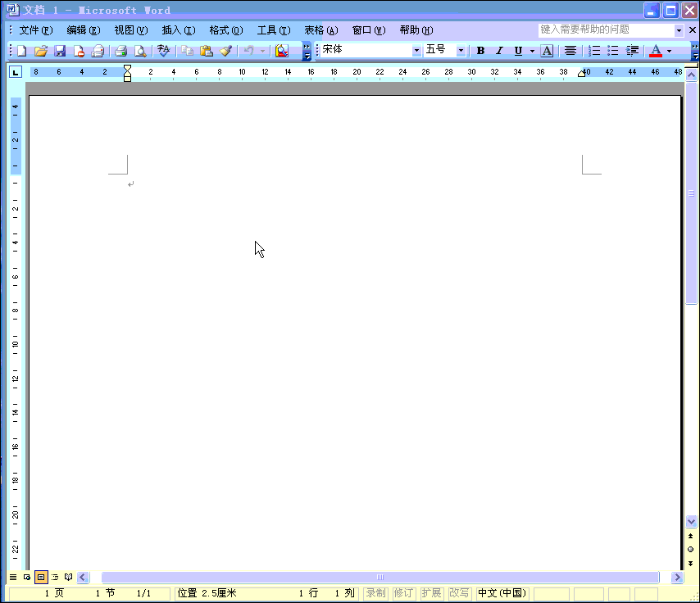The width and height of the screenshot is (700, 603).
Task: Toggle italic formatting
Action: 499,50
